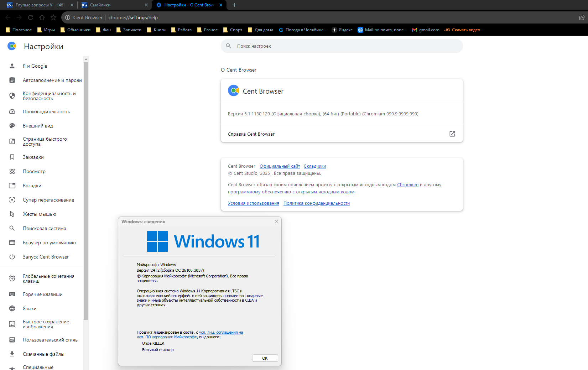Open the 'Политика конфиденциальности' link
588x370 pixels.
(x=317, y=203)
